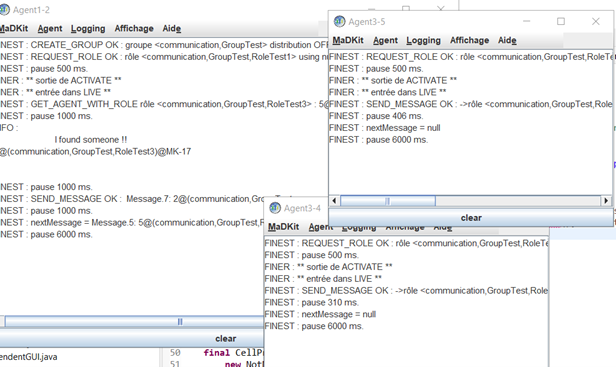Viewport: 616px width, 367px height.
Task: Click the right scroll arrow in Agent3-5 window
Action: click(606, 201)
